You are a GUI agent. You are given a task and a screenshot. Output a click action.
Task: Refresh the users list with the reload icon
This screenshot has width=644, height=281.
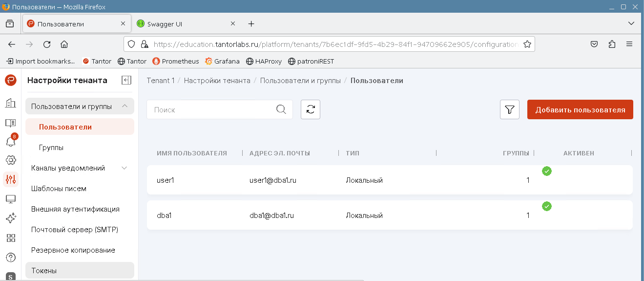pyautogui.click(x=311, y=110)
